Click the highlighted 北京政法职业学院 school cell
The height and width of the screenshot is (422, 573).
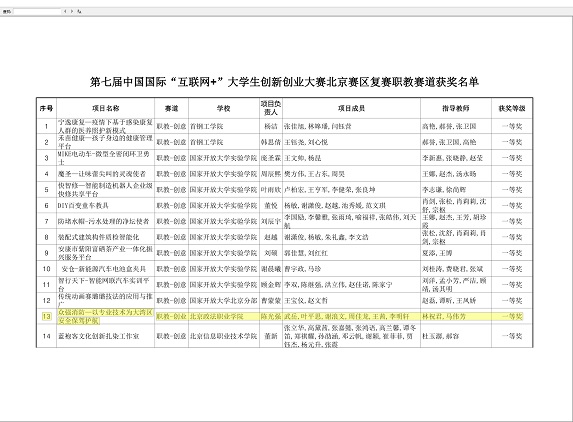pos(216,316)
